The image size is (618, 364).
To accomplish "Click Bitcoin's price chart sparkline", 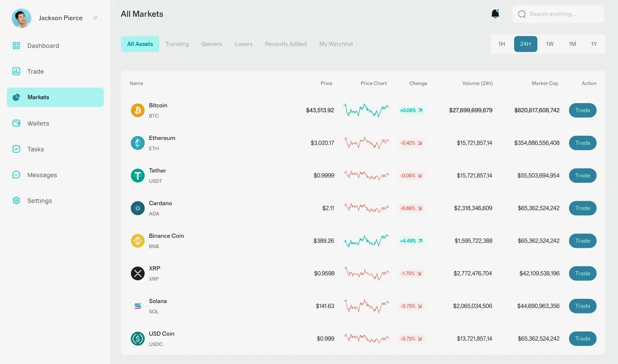I will point(367,110).
